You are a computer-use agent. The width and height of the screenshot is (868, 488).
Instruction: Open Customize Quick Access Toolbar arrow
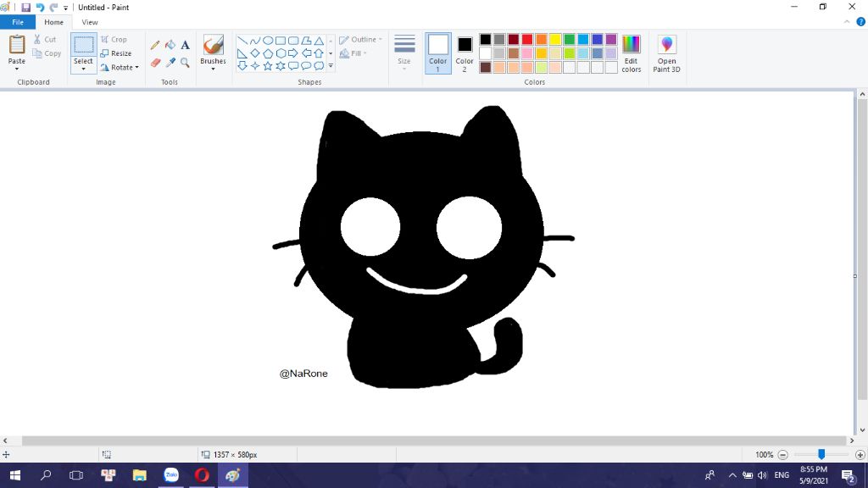pos(65,8)
